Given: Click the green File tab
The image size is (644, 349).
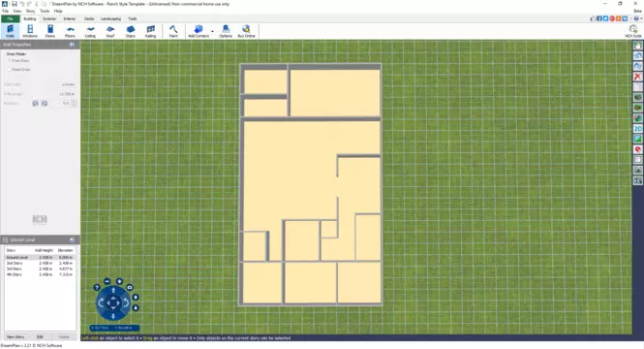Looking at the screenshot, I should click(11, 19).
